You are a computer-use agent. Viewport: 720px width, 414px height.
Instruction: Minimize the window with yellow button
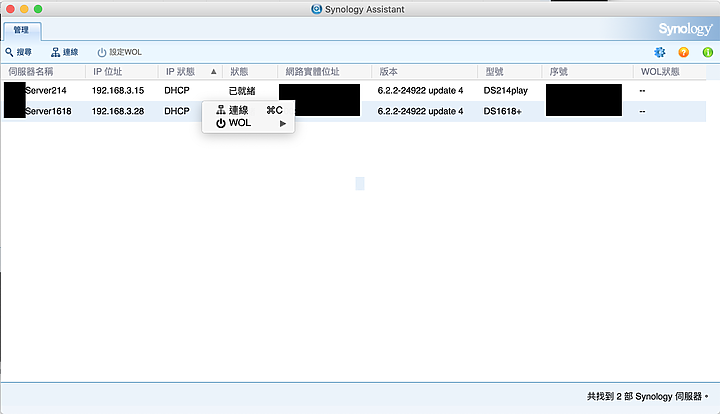24,9
